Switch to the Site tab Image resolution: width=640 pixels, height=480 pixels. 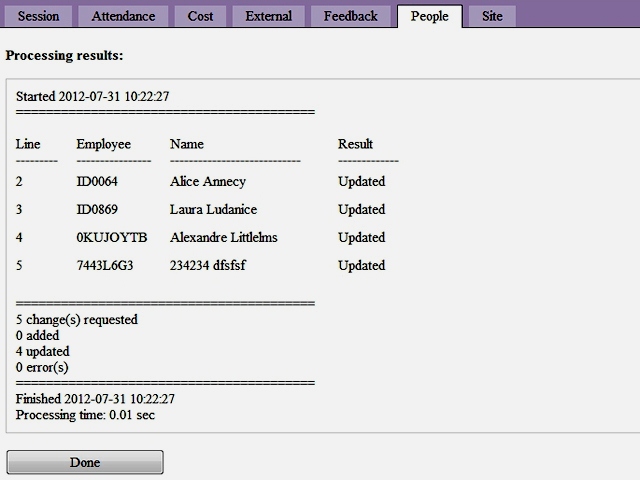point(492,16)
